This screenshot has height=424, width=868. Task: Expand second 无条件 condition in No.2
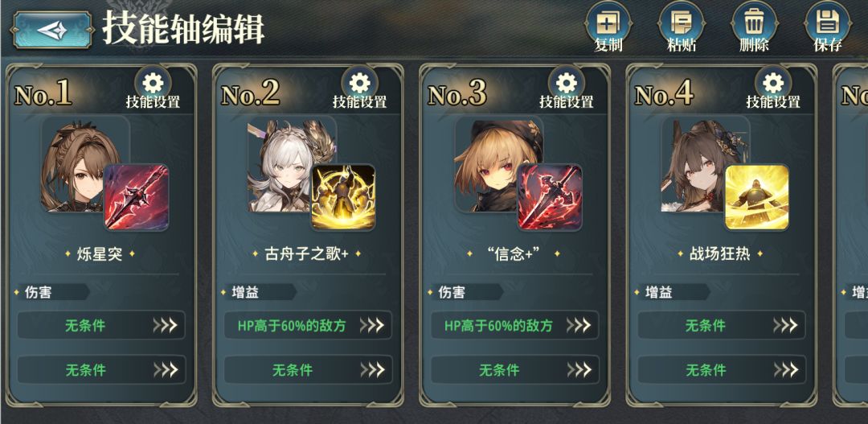308,369
